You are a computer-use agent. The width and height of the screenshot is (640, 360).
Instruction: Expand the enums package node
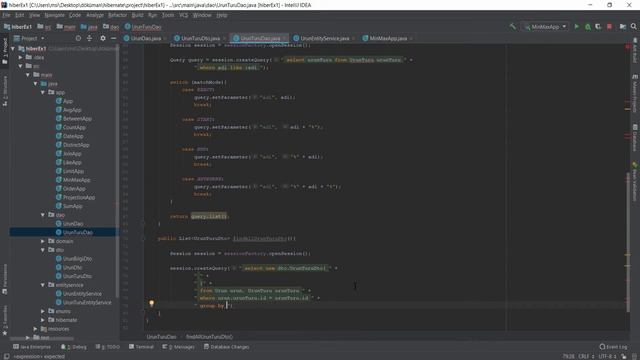(42, 311)
